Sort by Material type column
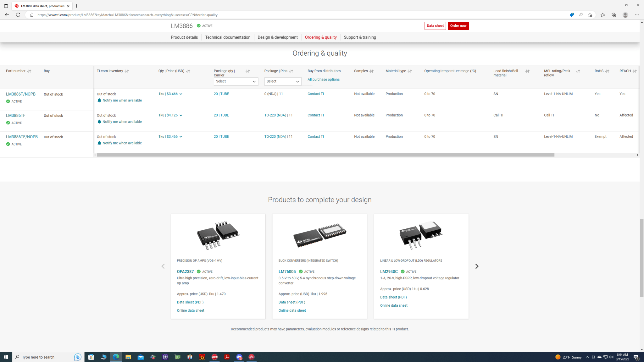This screenshot has width=644, height=362. 409,71
